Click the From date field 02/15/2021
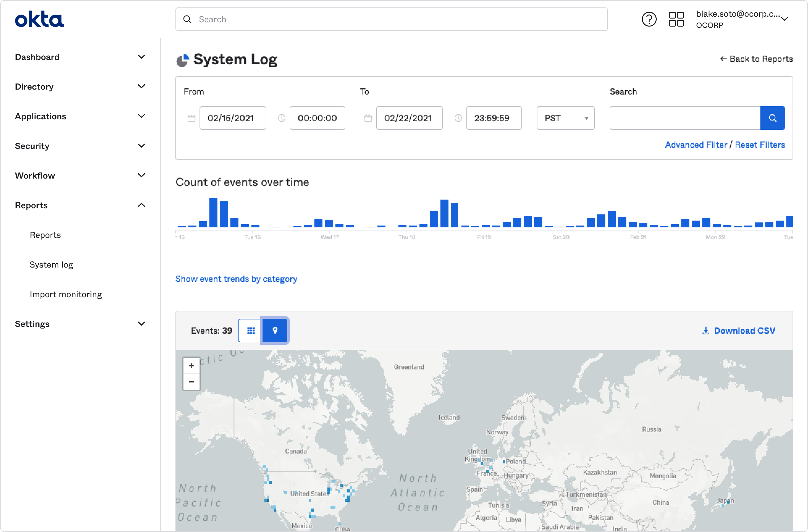Viewport: 808px width, 532px height. tap(233, 118)
